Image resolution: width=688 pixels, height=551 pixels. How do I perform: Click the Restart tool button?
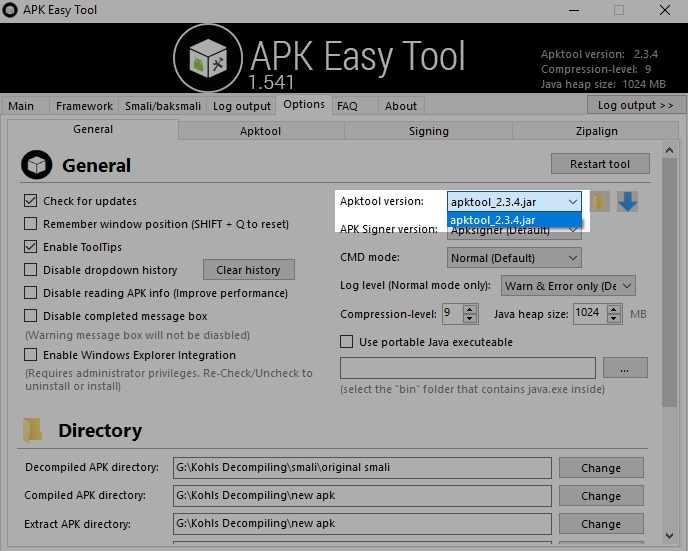[600, 164]
